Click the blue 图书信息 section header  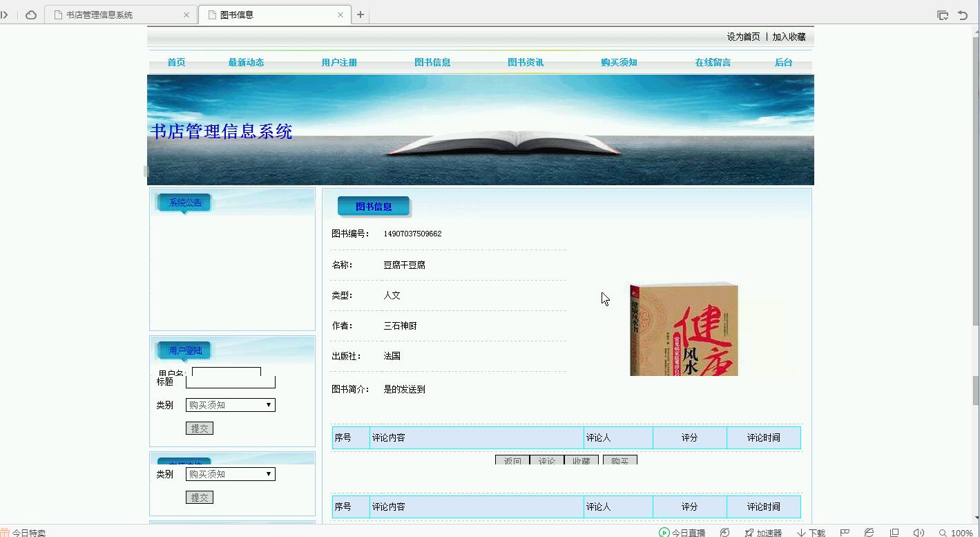[x=374, y=207]
